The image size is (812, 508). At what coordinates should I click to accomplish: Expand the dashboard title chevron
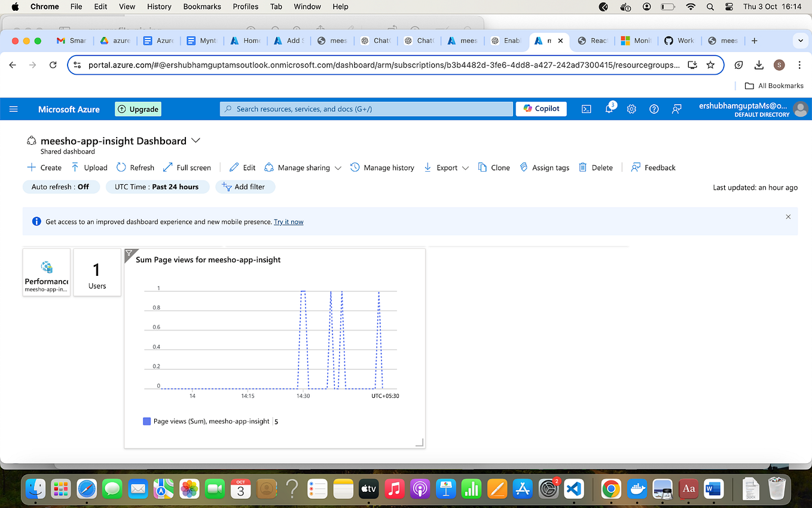196,140
